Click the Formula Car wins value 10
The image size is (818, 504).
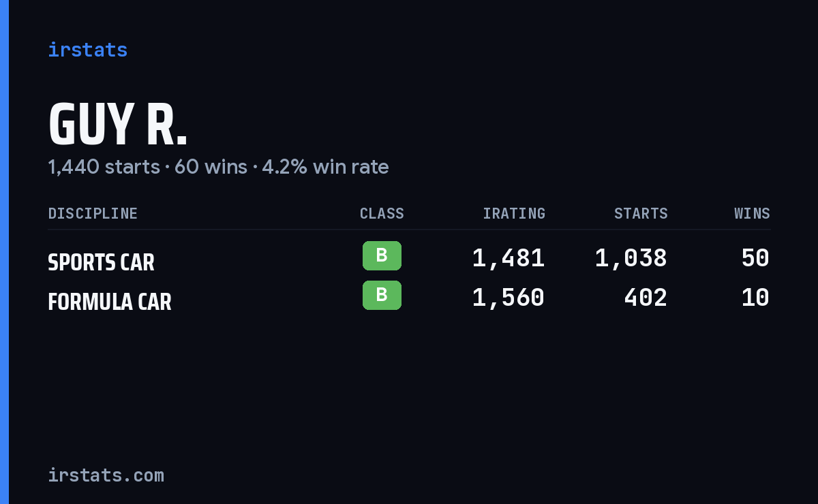point(755,298)
